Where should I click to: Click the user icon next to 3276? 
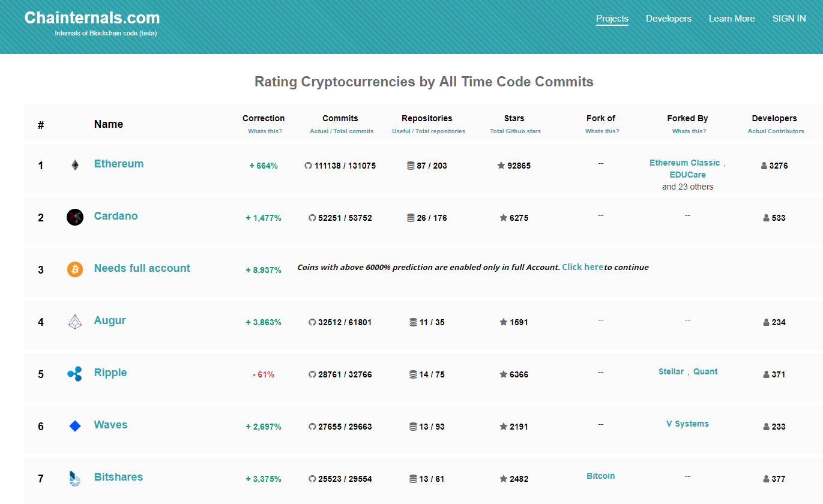click(x=764, y=166)
